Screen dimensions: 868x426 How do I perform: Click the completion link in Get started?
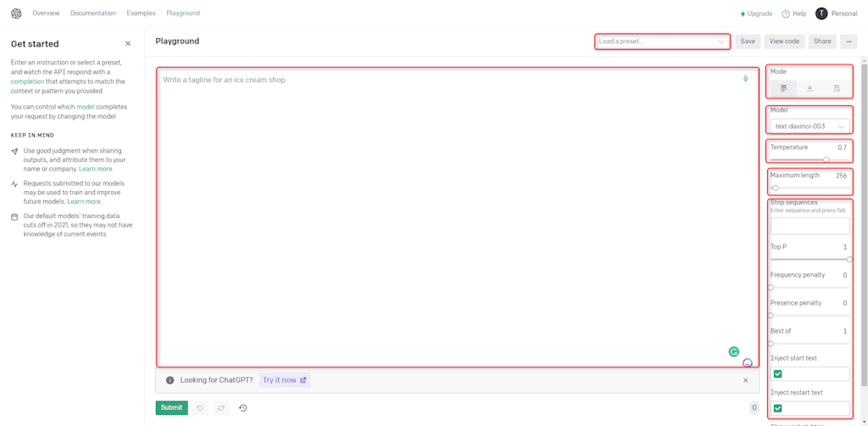tap(28, 81)
